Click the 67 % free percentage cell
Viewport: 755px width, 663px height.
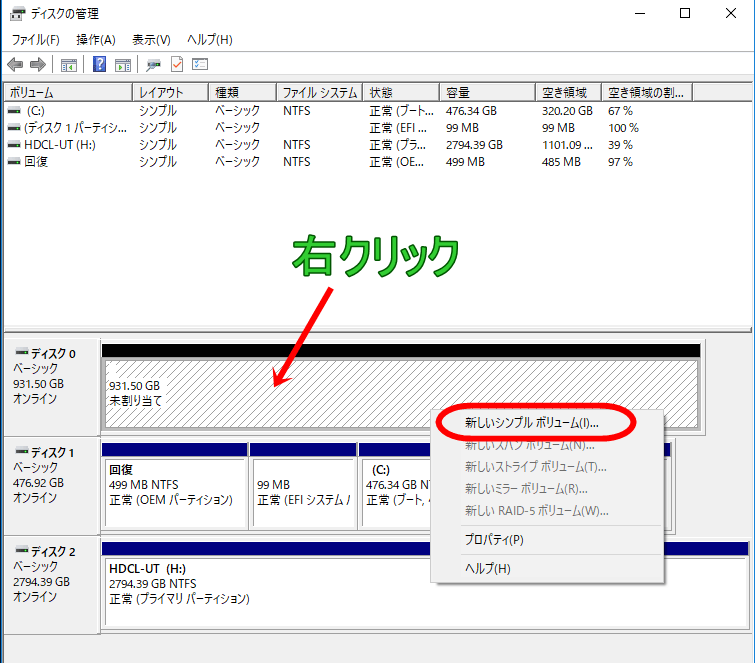click(x=620, y=111)
